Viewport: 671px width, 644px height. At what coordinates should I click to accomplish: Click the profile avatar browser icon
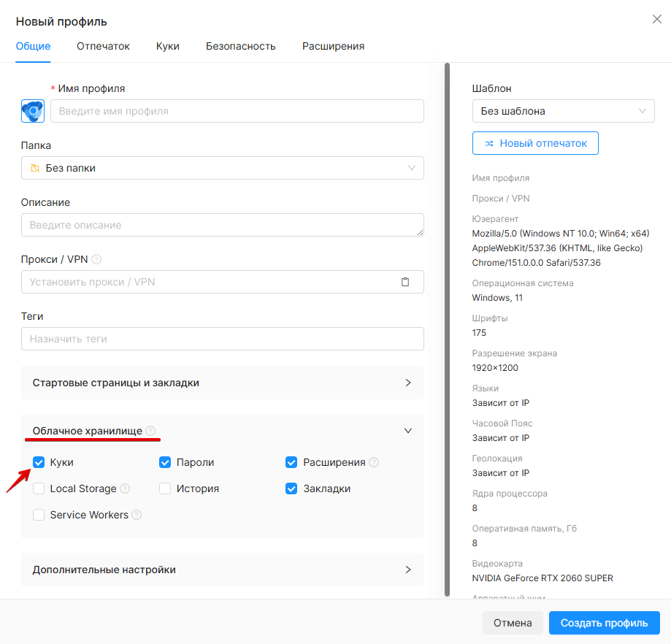33,111
